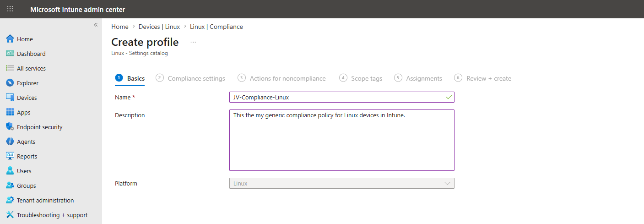Open Agents label in sidebar

point(26,142)
